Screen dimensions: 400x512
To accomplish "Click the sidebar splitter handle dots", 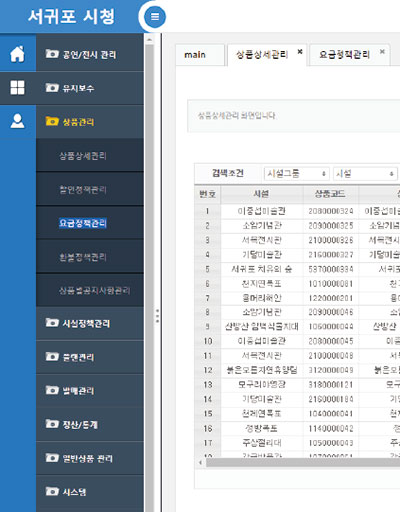I will pos(157,315).
